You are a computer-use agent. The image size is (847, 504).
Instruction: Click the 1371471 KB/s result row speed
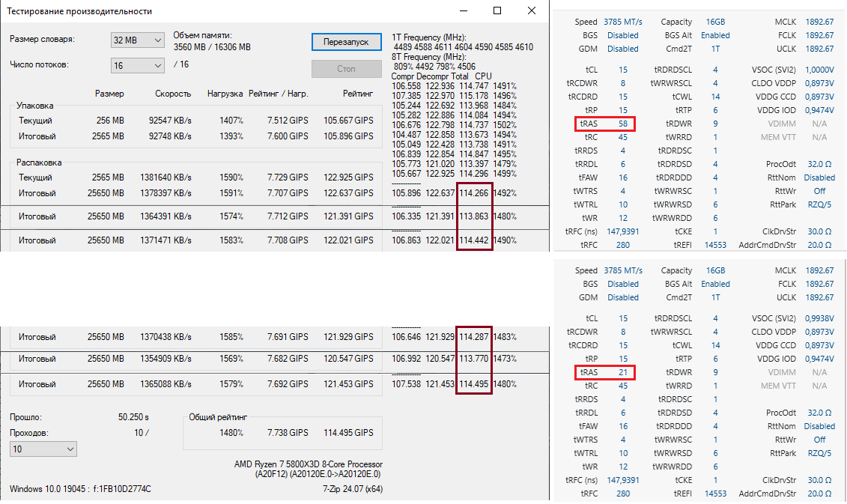click(x=166, y=240)
